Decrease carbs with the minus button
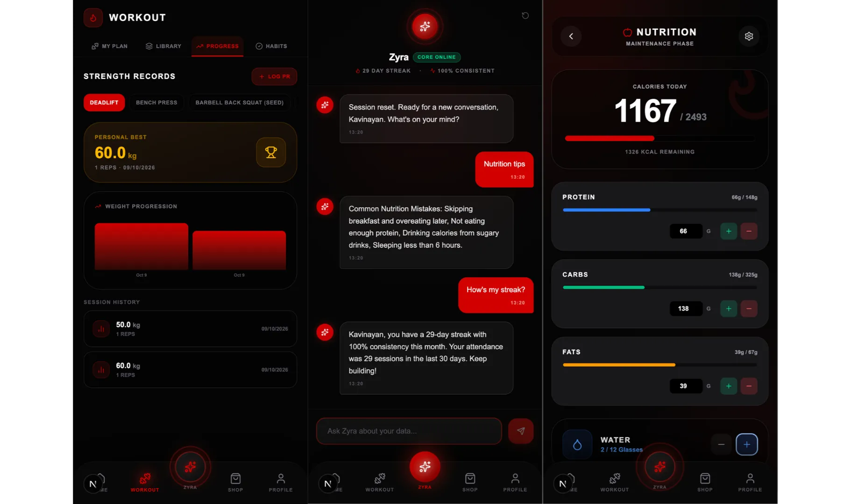This screenshot has height=504, width=851. click(x=749, y=308)
